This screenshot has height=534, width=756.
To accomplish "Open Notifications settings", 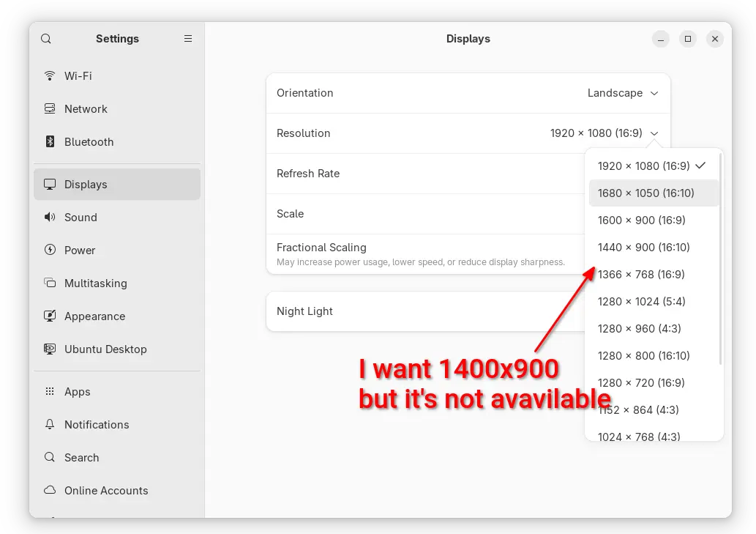I will pyautogui.click(x=117, y=424).
